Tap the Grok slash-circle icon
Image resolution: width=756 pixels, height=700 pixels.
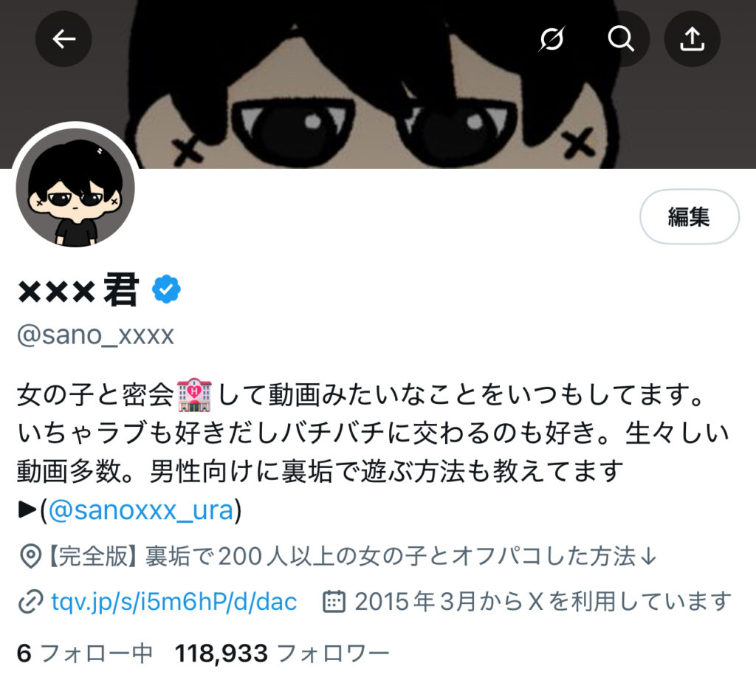point(551,39)
